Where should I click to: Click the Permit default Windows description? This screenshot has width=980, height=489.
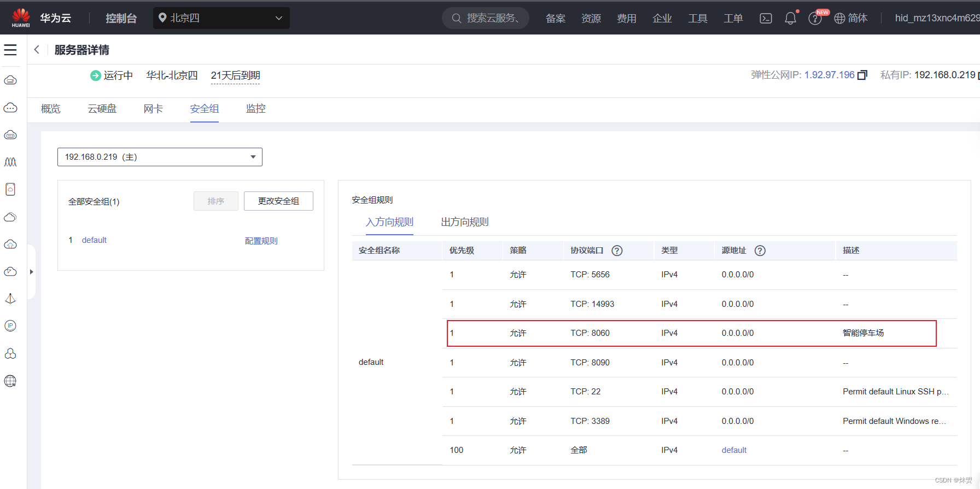(x=894, y=421)
